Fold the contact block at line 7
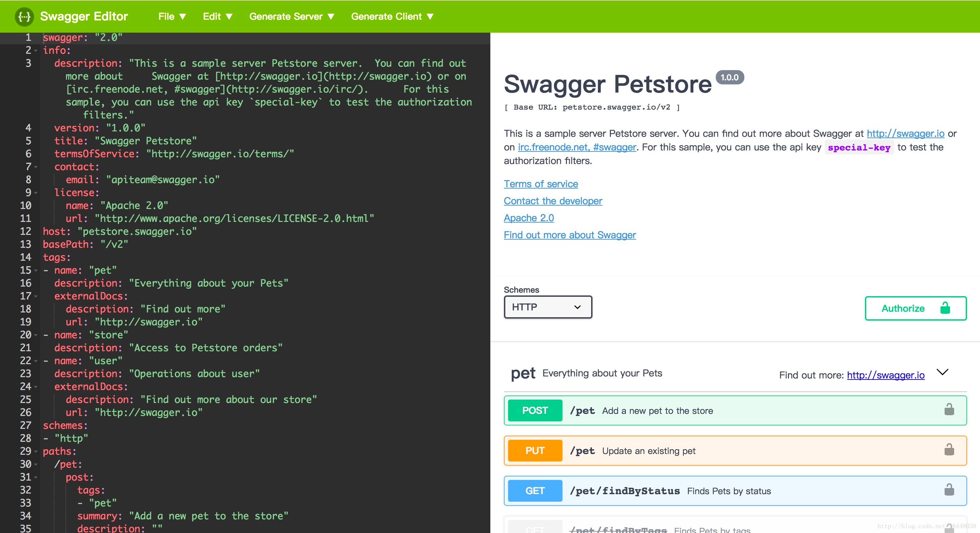This screenshot has width=980, height=533. click(x=36, y=167)
